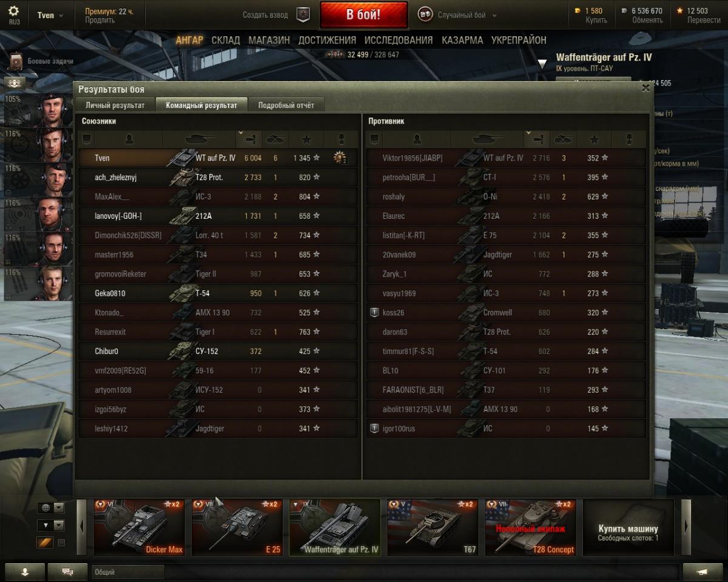Image resolution: width=728 pixels, height=582 pixels.
Task: Expand the nation filter dropdown
Action: (51, 507)
